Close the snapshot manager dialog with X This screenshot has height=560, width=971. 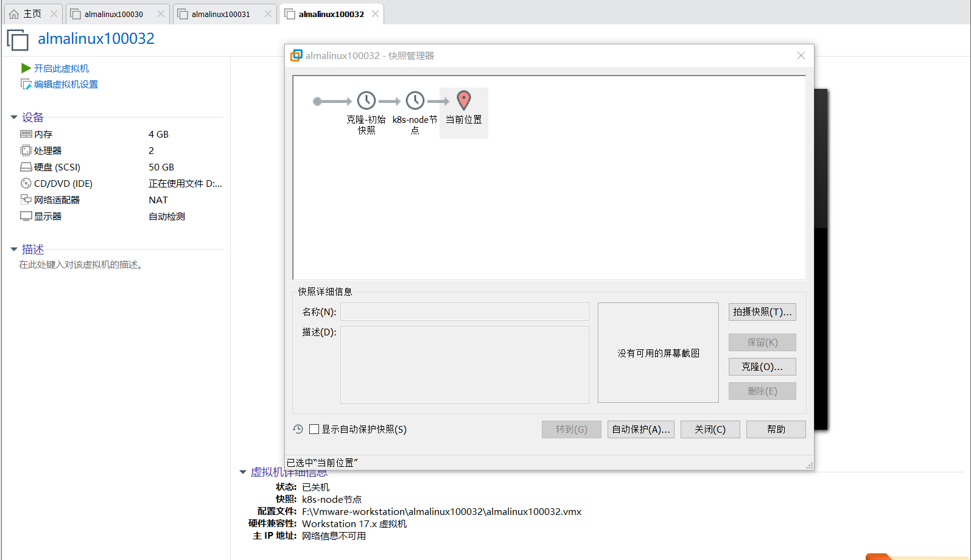pyautogui.click(x=801, y=55)
